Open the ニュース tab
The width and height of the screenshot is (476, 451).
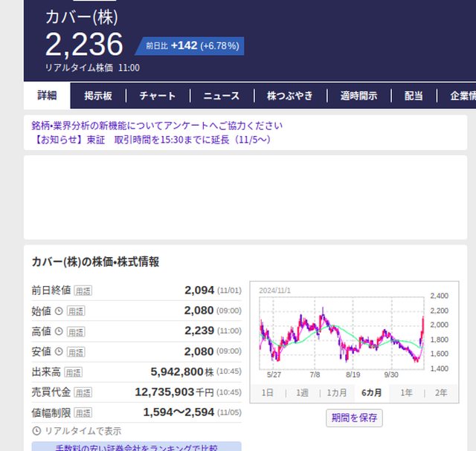(x=221, y=96)
